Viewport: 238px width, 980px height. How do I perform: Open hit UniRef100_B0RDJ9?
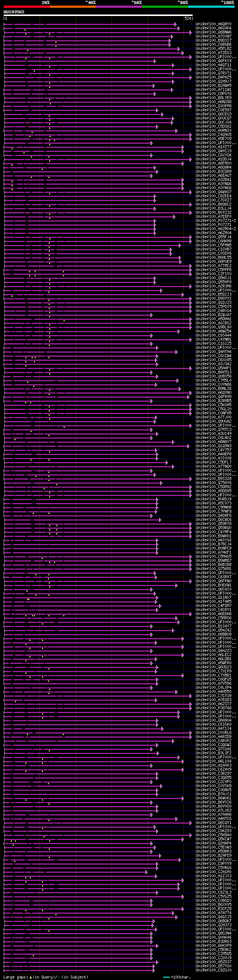pos(214,499)
